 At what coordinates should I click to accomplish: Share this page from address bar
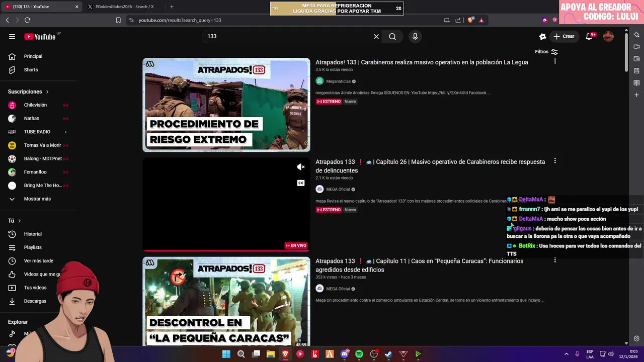pos(458,20)
